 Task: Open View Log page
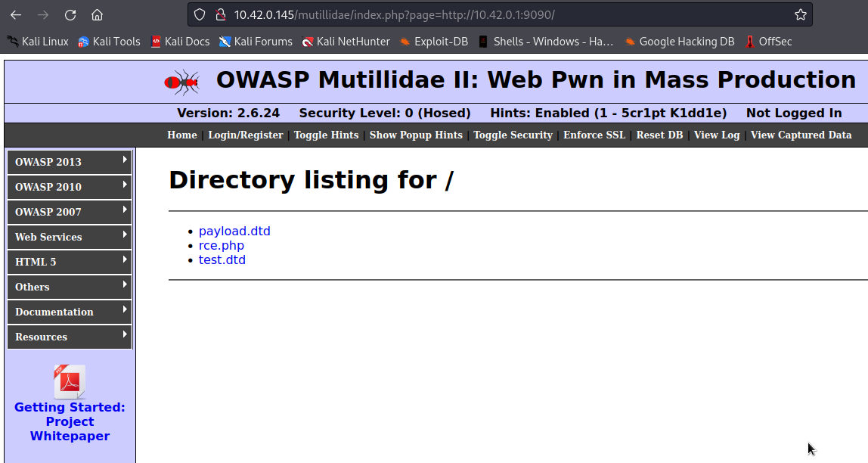point(717,135)
